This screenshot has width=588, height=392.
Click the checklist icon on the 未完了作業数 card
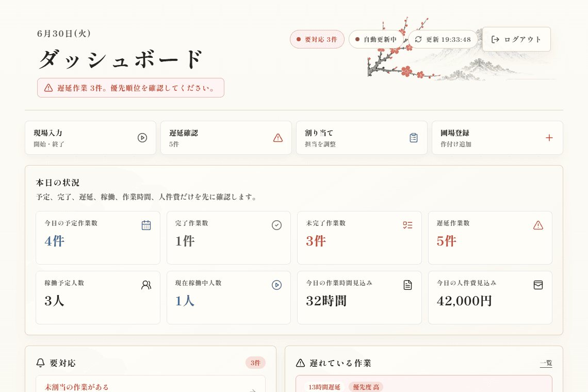[407, 225]
